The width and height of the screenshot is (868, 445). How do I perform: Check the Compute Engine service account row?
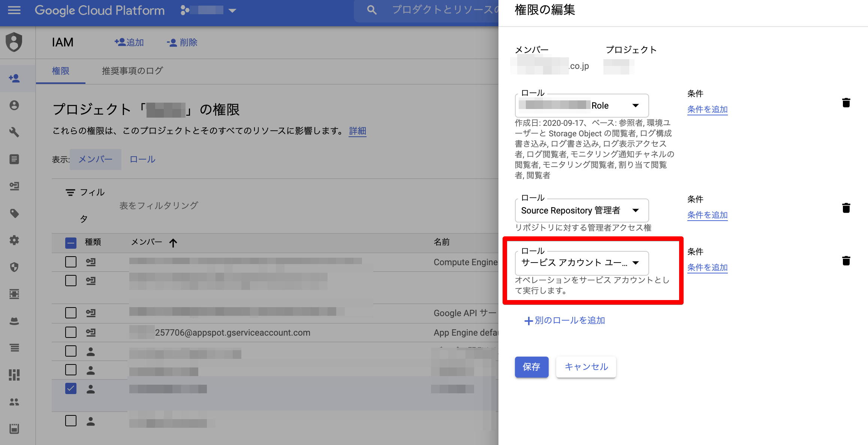[x=71, y=262]
